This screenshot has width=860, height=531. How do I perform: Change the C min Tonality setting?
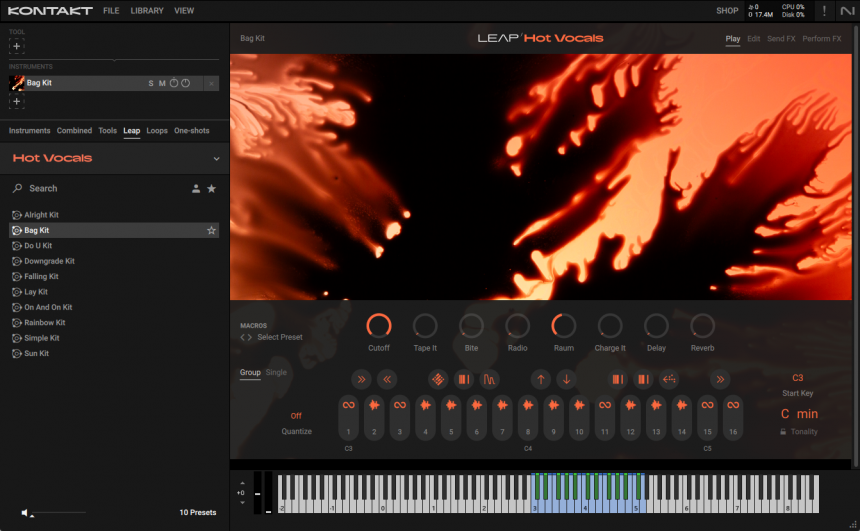[799, 414]
